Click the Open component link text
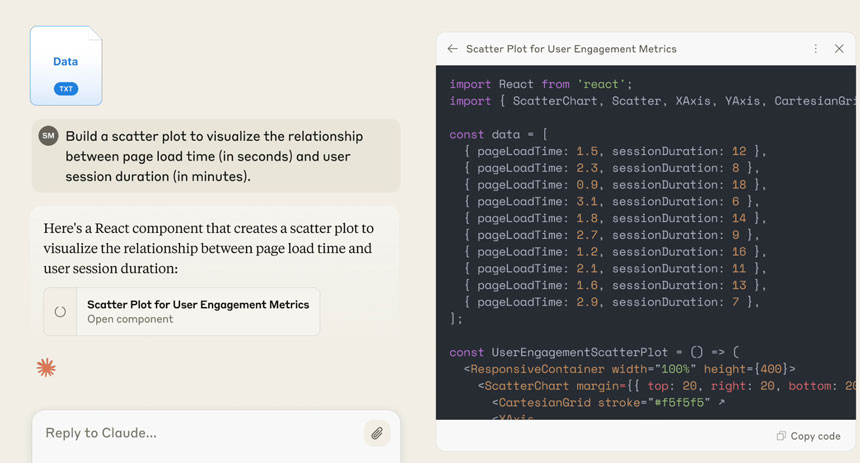860x463 pixels. click(x=130, y=320)
